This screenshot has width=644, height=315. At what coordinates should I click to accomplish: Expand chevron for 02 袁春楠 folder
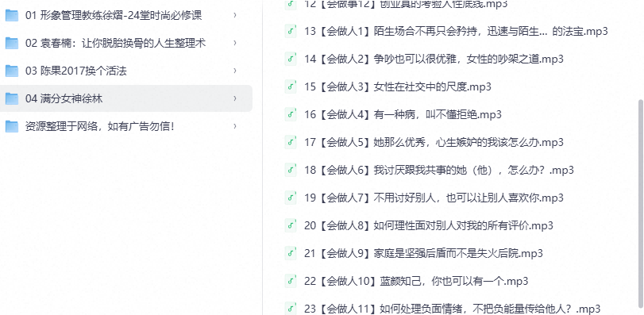click(x=235, y=43)
